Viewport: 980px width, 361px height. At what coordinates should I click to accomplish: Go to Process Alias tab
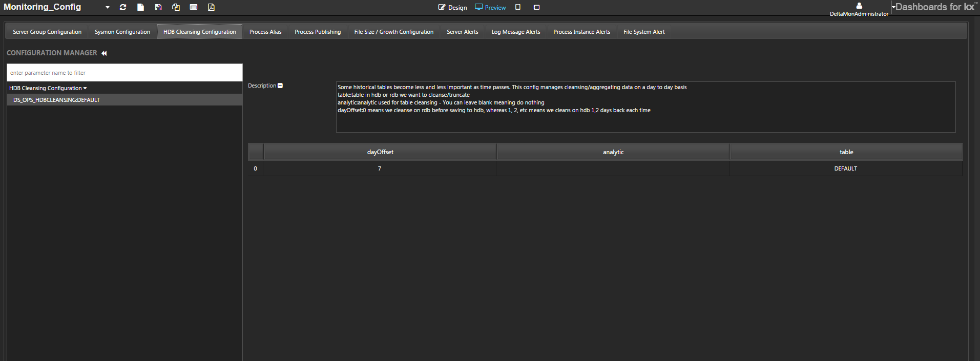(x=265, y=32)
